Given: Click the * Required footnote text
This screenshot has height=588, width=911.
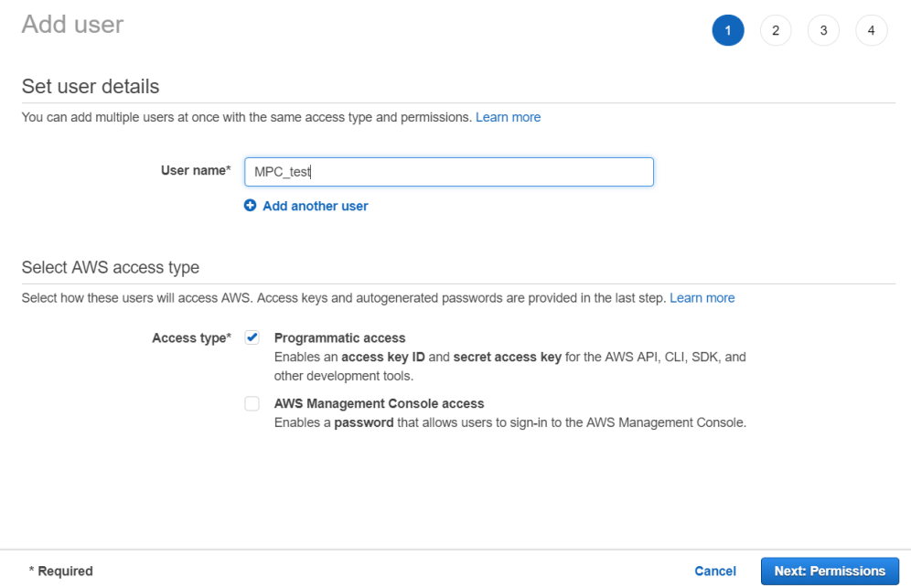Looking at the screenshot, I should point(61,572).
